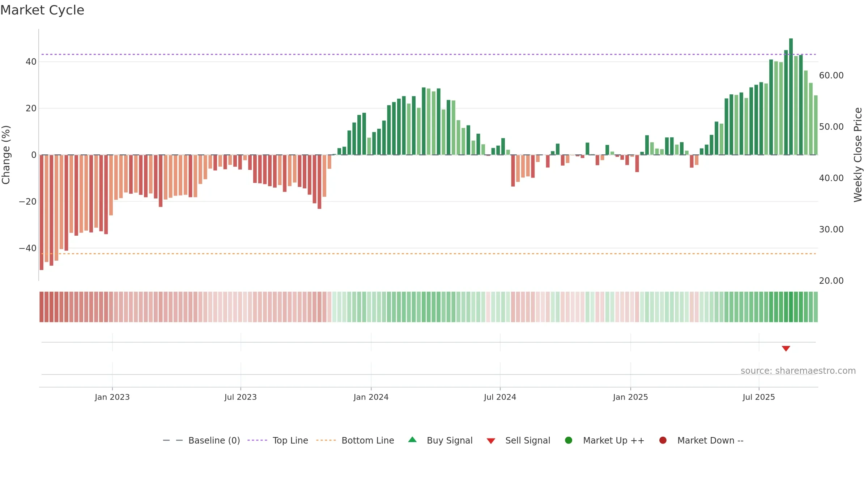Click the Jul 2024 axis label
This screenshot has width=868, height=488.
pyautogui.click(x=500, y=397)
